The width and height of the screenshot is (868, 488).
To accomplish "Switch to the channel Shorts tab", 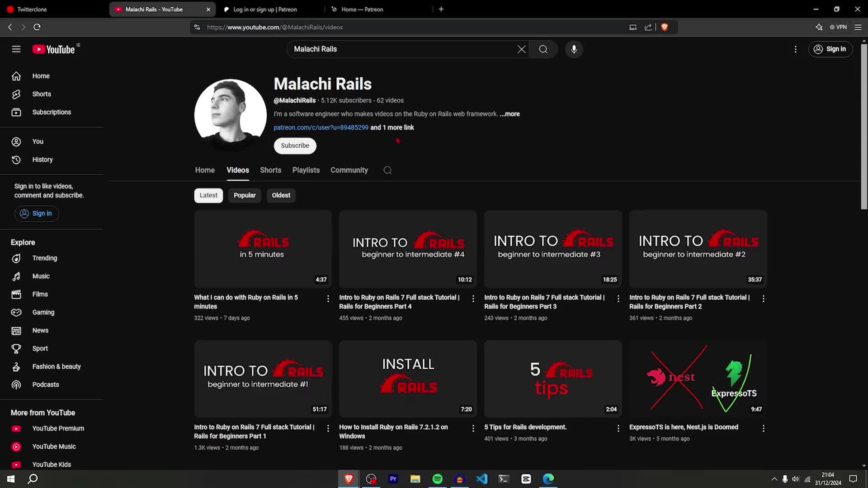I will (x=270, y=170).
